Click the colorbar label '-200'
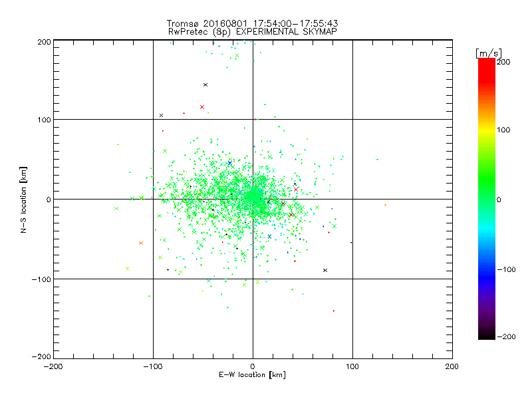 [506, 336]
